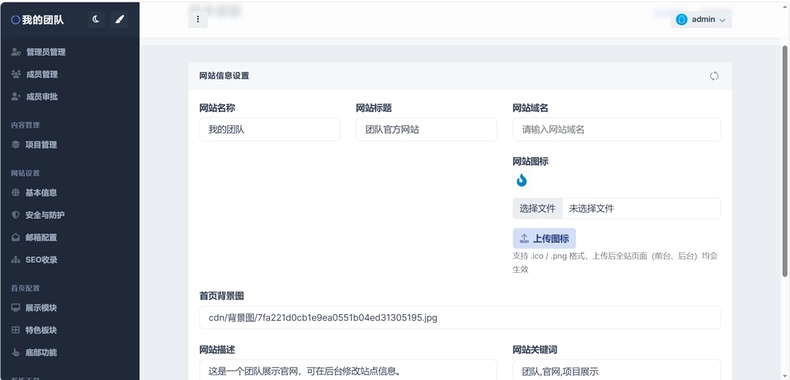Click 管理员管理 sidebar icon

[x=16, y=52]
